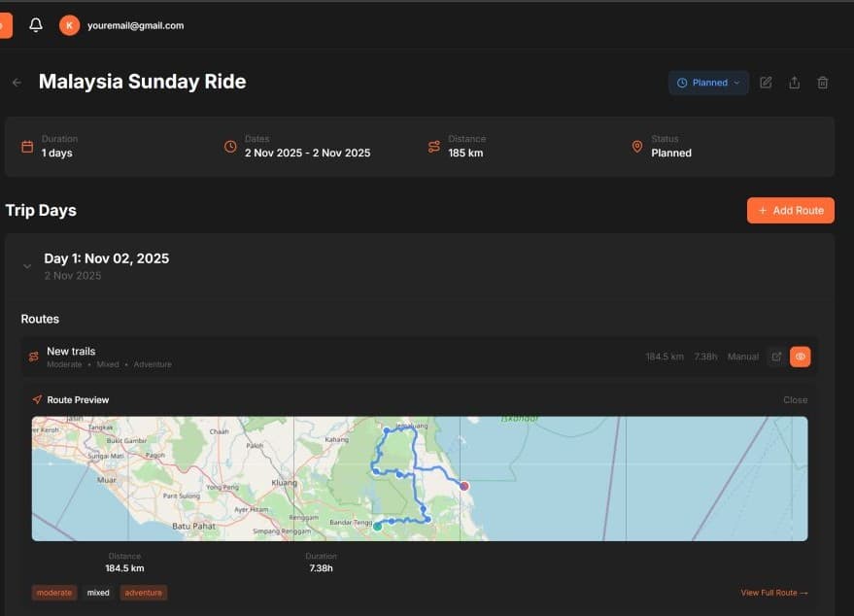Click the K profile avatar
This screenshot has height=616, width=854.
click(68, 24)
